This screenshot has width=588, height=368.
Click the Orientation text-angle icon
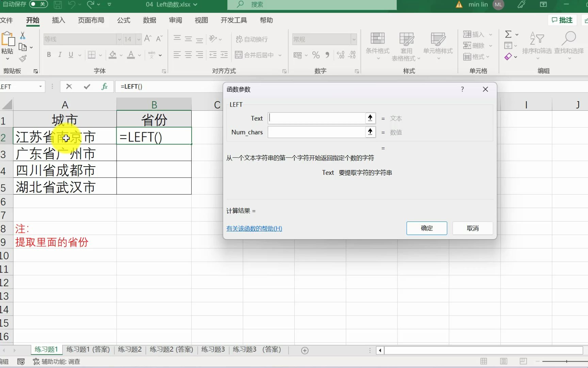213,39
